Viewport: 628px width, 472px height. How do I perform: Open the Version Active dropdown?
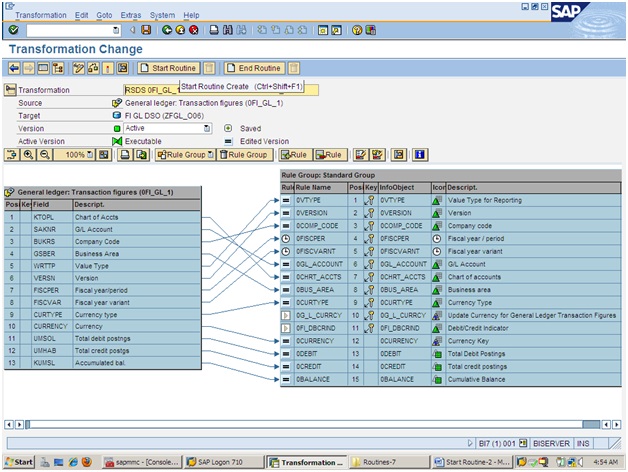[207, 128]
